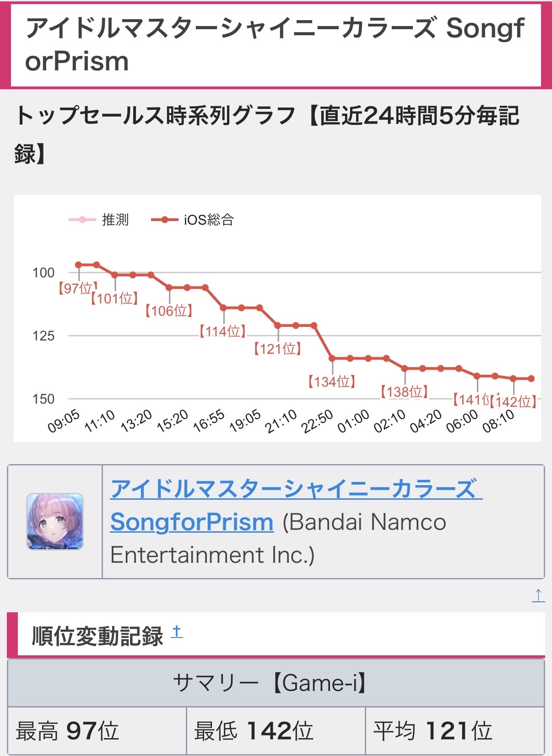Select the 【138位】 chart label
Viewport: 552px width, 756px height.
[404, 392]
